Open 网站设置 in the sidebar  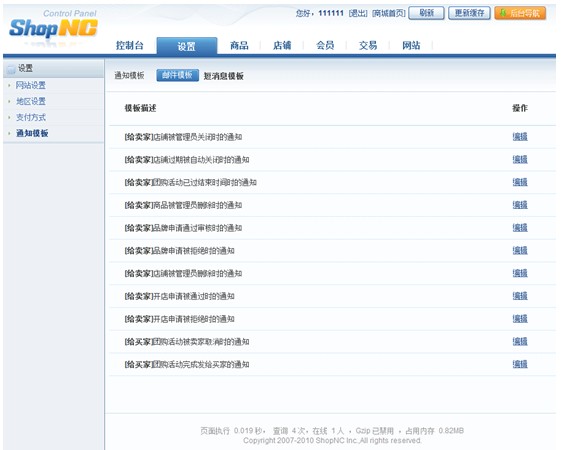[x=31, y=85]
